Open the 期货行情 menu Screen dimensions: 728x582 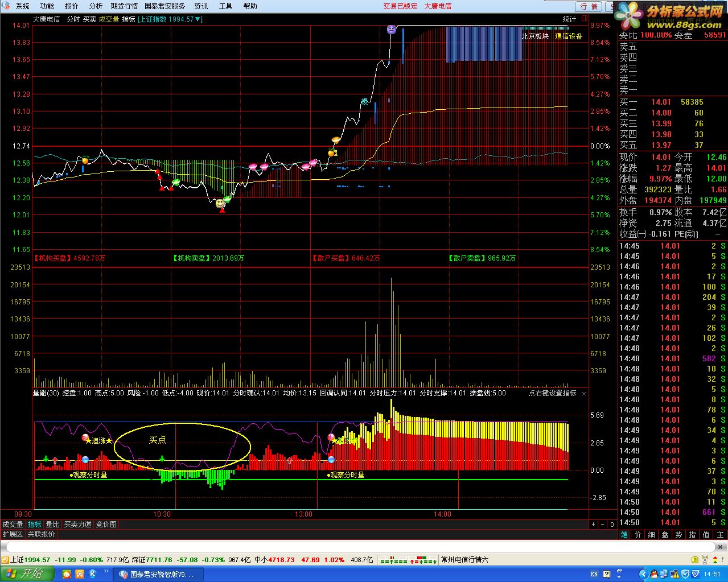[x=124, y=6]
